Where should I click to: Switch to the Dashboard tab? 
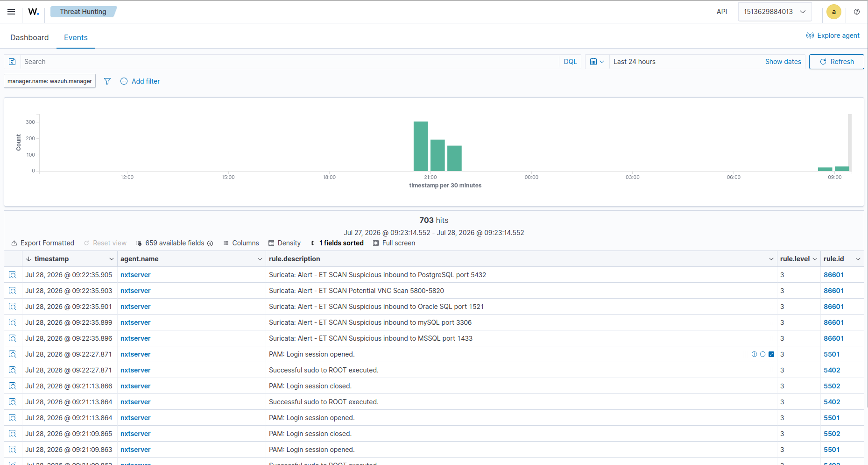pos(29,37)
